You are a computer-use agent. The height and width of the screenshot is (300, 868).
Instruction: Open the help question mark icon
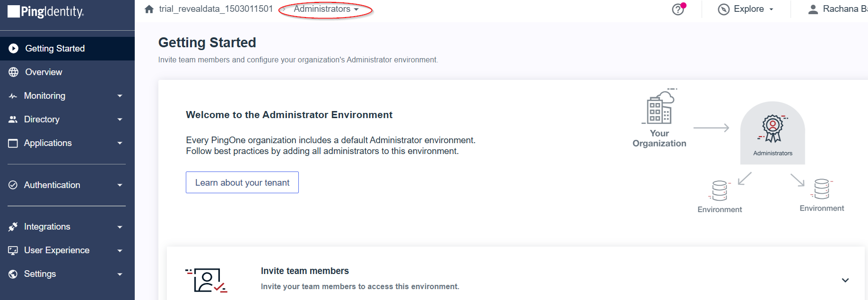[678, 9]
